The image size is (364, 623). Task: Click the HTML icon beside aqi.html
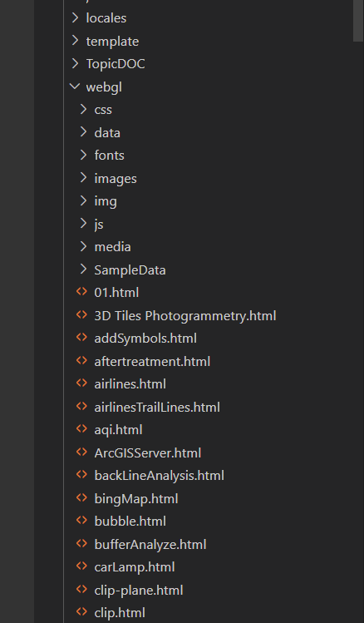click(x=81, y=429)
